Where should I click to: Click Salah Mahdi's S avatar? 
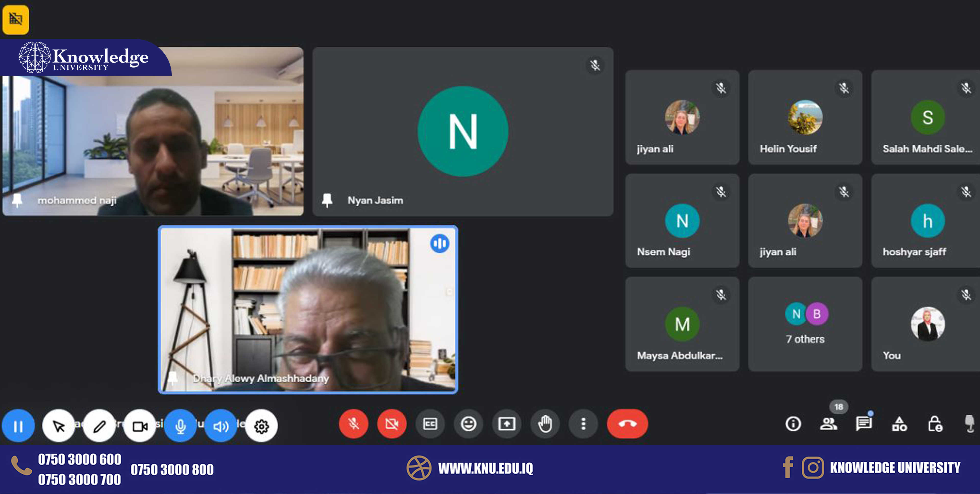(x=928, y=117)
